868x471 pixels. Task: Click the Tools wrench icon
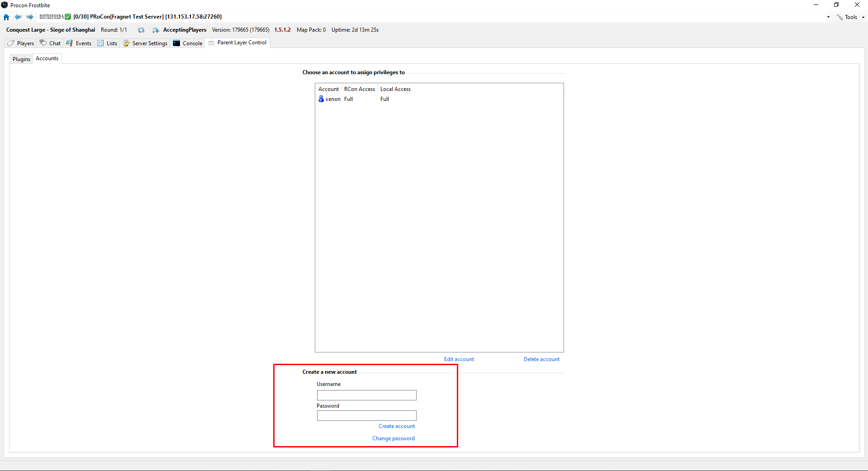pos(840,17)
